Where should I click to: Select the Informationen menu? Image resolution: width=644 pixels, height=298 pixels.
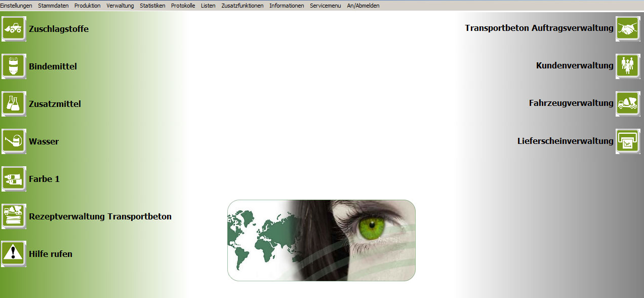click(x=287, y=6)
